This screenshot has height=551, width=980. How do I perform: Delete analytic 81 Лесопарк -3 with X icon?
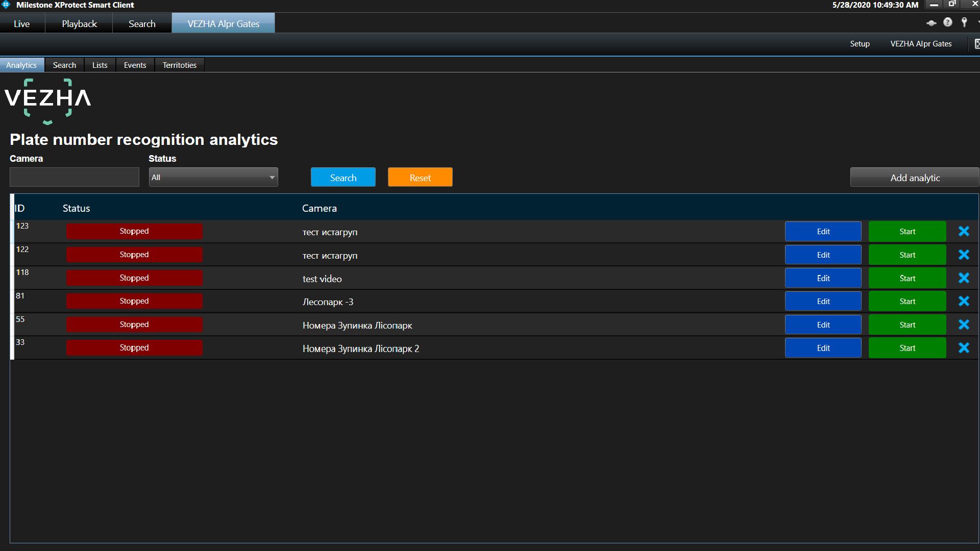pos(964,301)
